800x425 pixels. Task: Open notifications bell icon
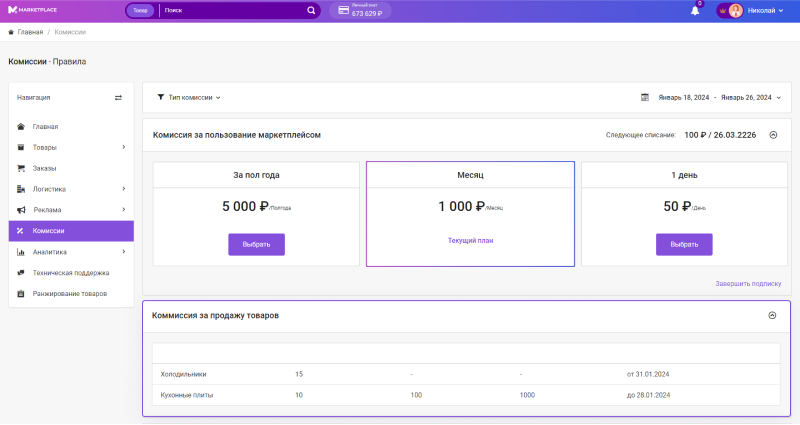pos(695,11)
